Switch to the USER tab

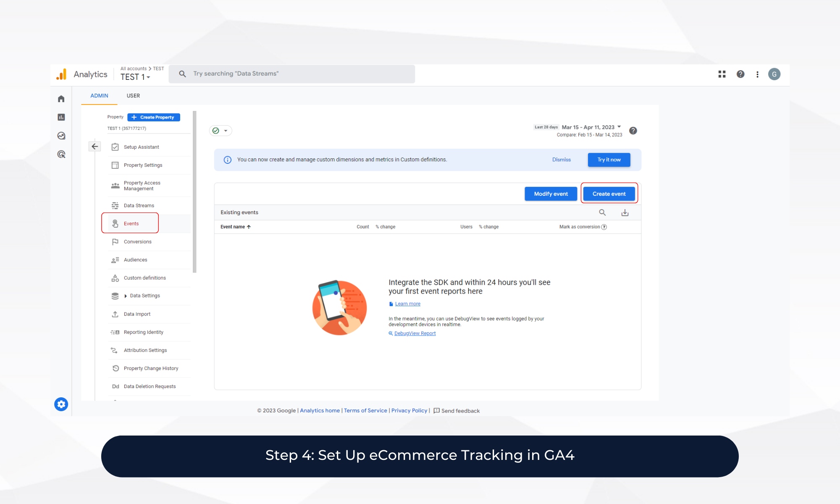133,96
